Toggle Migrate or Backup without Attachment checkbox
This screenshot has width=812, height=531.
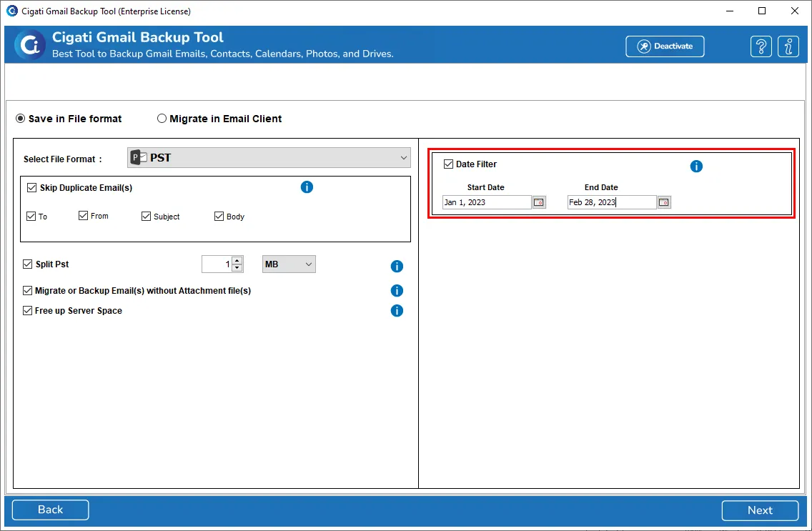click(x=27, y=290)
